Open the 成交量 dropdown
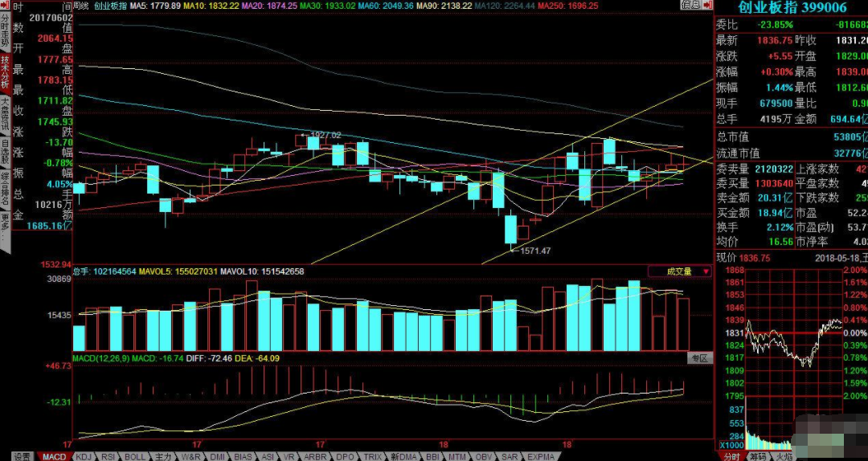Viewport: 868px width, 461px height. click(679, 271)
